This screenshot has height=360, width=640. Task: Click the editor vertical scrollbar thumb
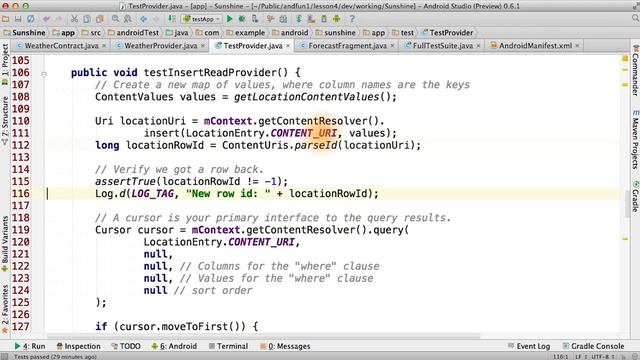click(x=628, y=204)
